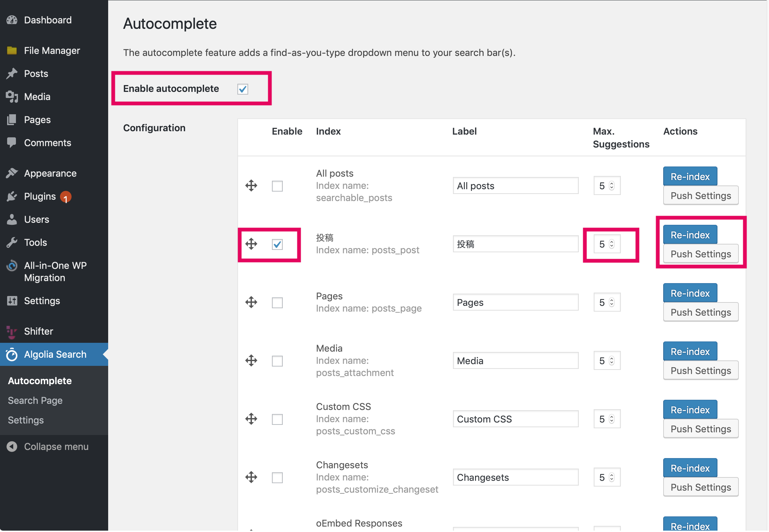Screen dimensions: 769x532
Task: Toggle the Enable autocomplete checkbox
Action: 243,89
